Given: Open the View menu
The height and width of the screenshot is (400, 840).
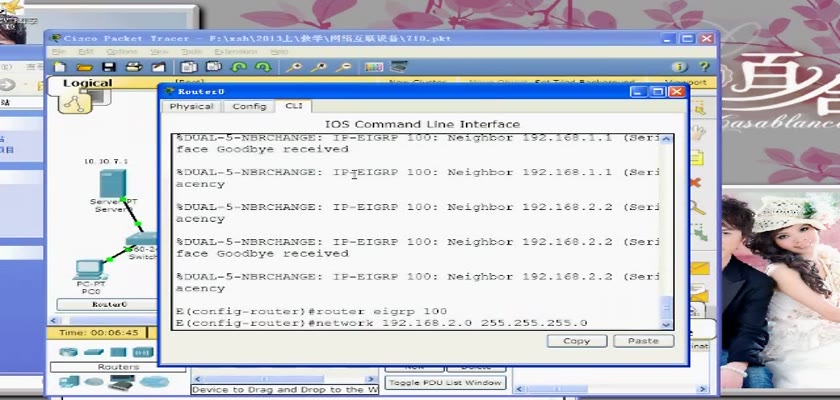Looking at the screenshot, I should click(x=159, y=52).
